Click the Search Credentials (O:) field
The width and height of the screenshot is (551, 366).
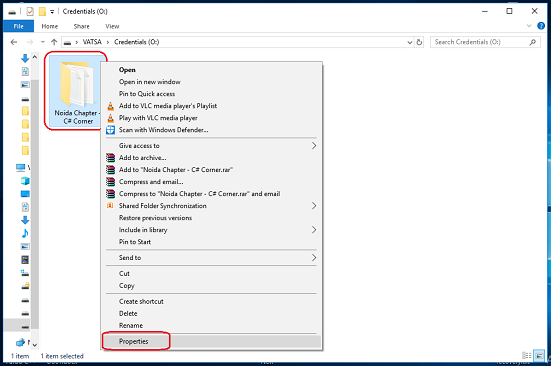[x=485, y=42]
